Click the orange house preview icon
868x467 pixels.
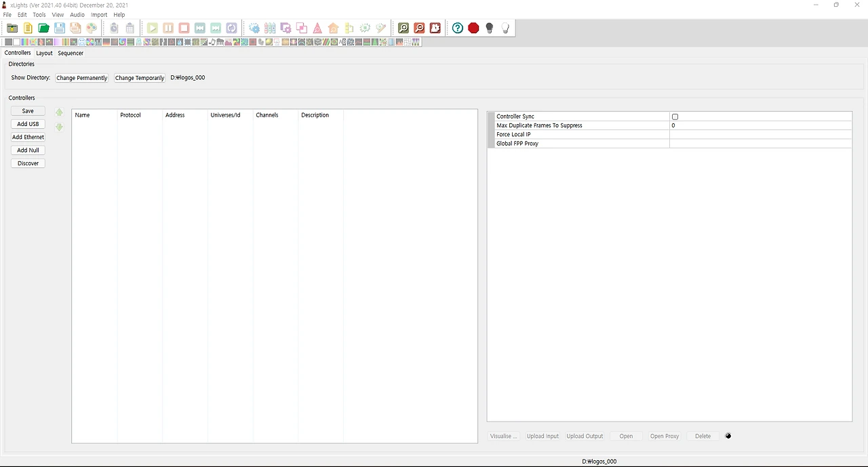(333, 28)
